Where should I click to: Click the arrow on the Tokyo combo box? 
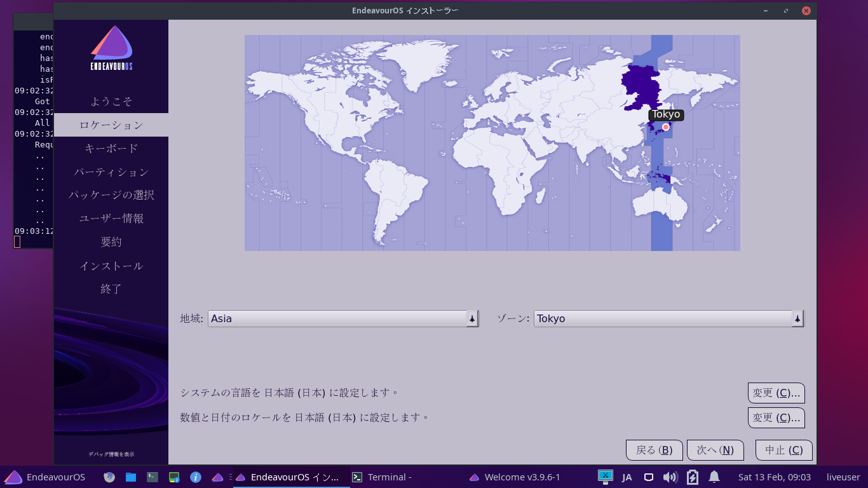click(797, 319)
